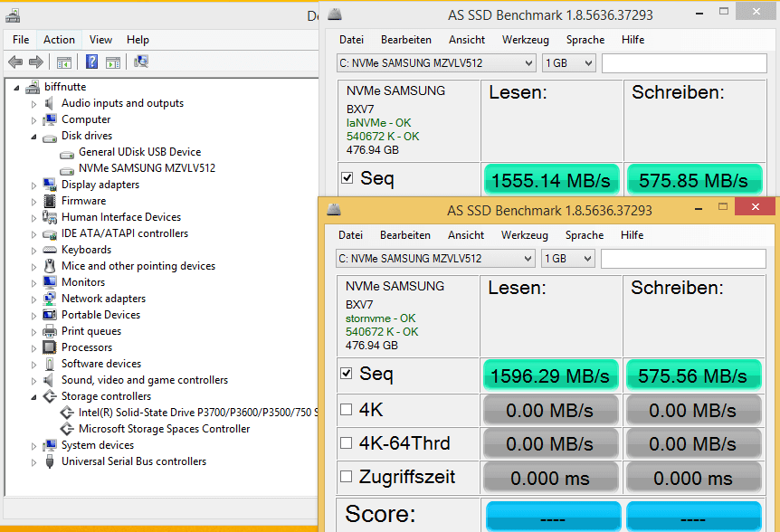Viewport: 780px width, 532px height.
Task: Click the empty text field in back AS SSD window
Action: [x=684, y=63]
